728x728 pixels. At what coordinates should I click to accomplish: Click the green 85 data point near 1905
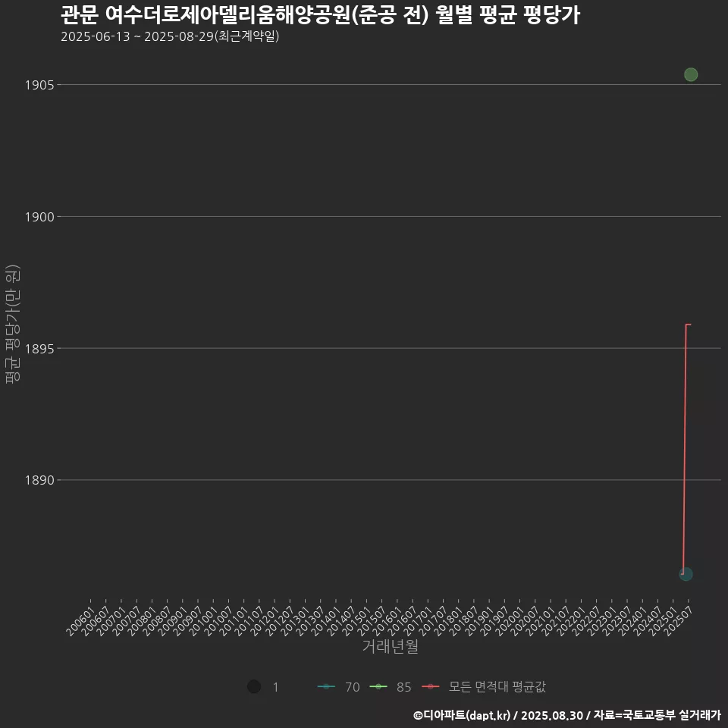pos(691,74)
